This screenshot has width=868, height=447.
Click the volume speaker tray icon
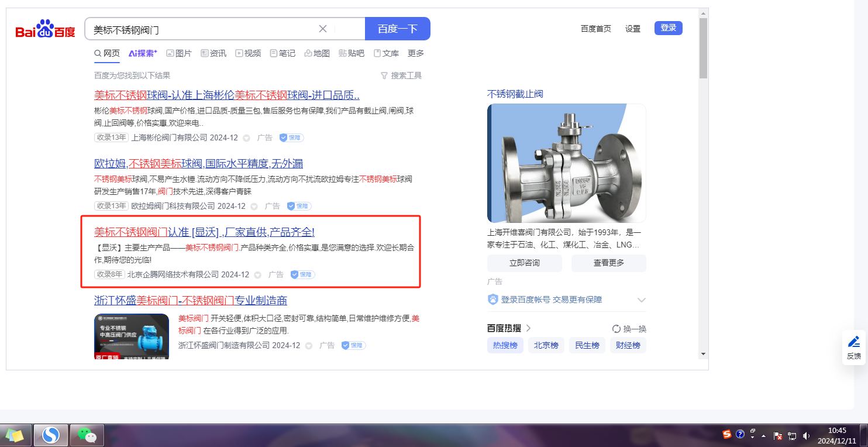[807, 435]
